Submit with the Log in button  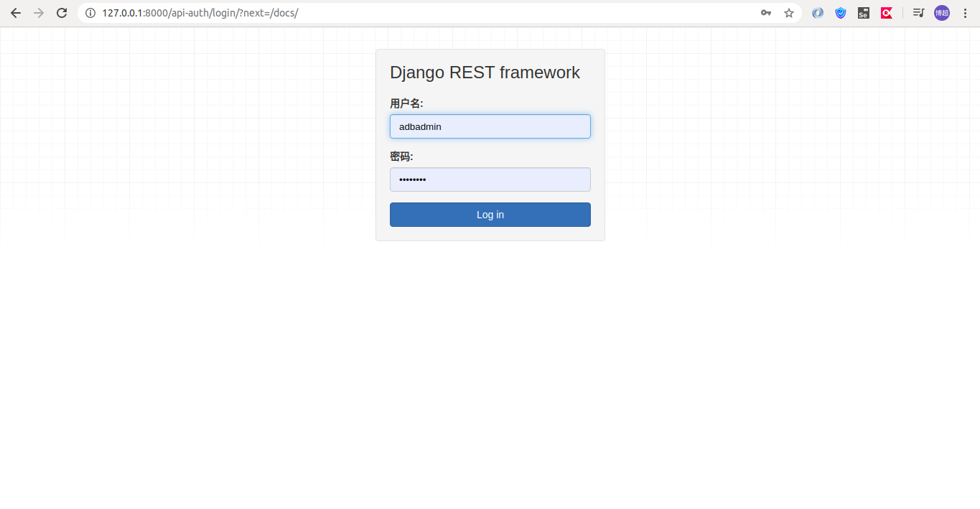click(490, 215)
